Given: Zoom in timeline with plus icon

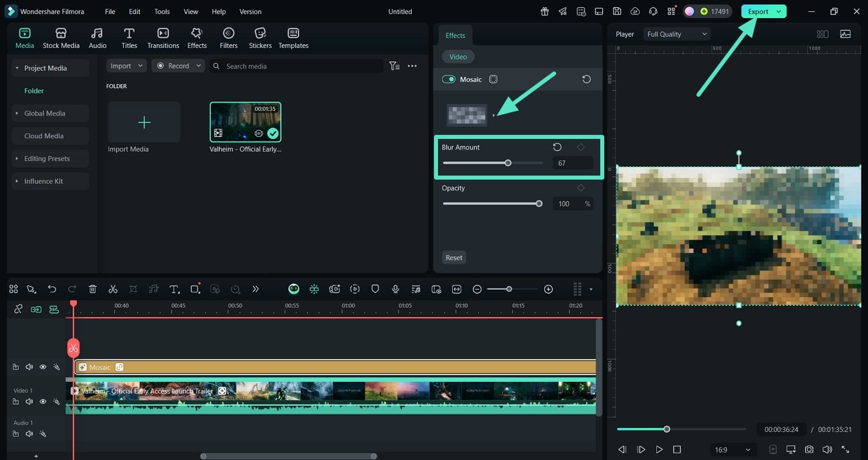Looking at the screenshot, I should click(x=548, y=289).
